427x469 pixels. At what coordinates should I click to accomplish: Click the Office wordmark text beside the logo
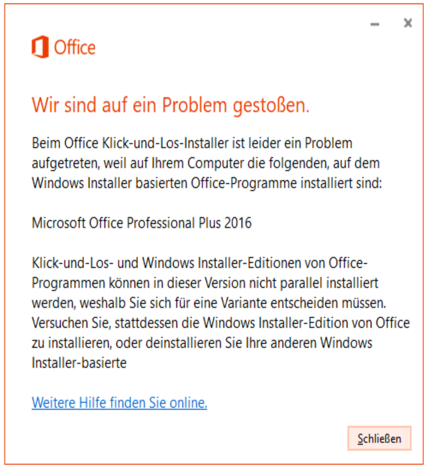coord(75,48)
